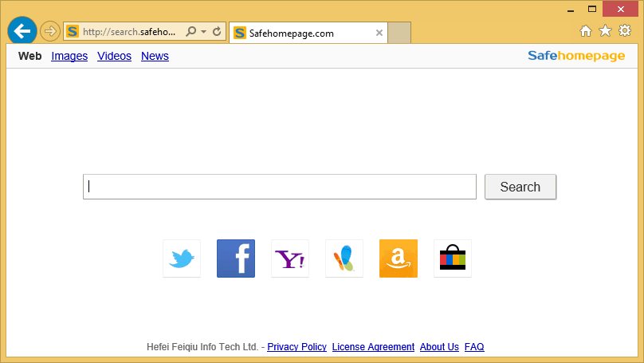
Task: Focus the main search text box
Action: [x=280, y=187]
